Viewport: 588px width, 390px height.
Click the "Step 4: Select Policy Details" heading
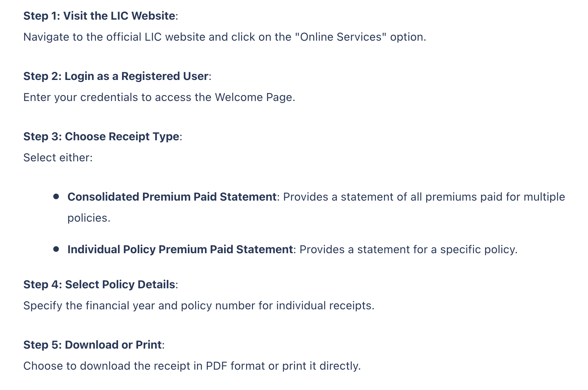pyautogui.click(x=99, y=284)
